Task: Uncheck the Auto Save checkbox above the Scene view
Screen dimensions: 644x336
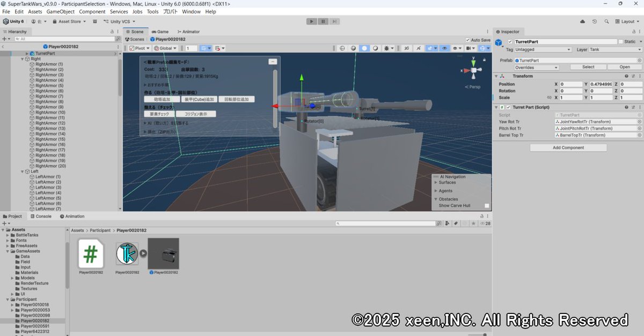Action: (469, 40)
